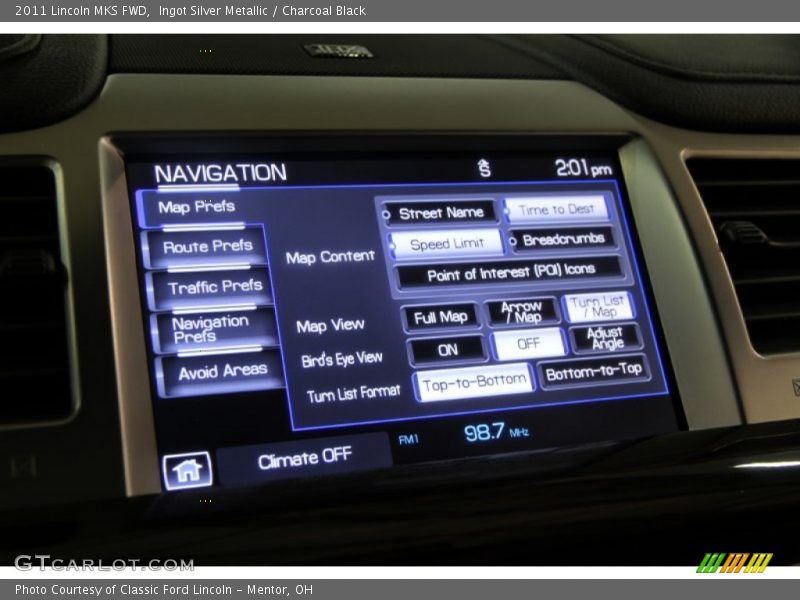The width and height of the screenshot is (800, 600).
Task: Open the Avoid Areas tab
Action: pyautogui.click(x=221, y=372)
